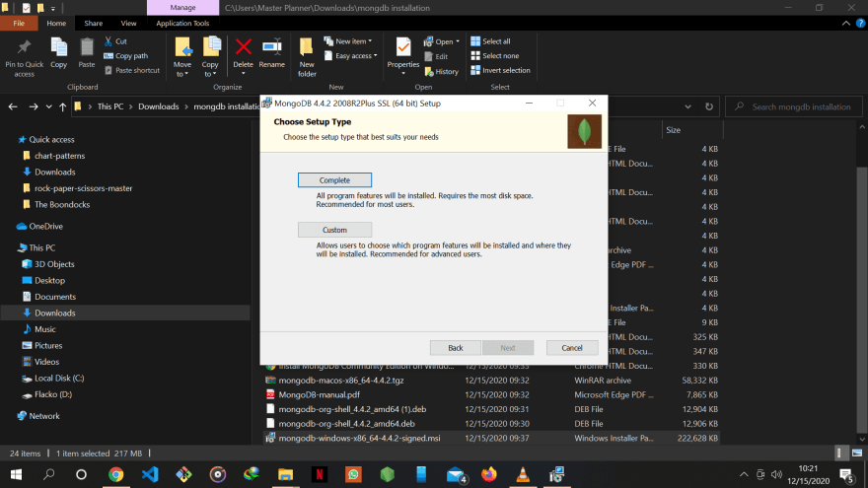Choose the Custom setup type
This screenshot has height=488, width=868.
pos(334,230)
